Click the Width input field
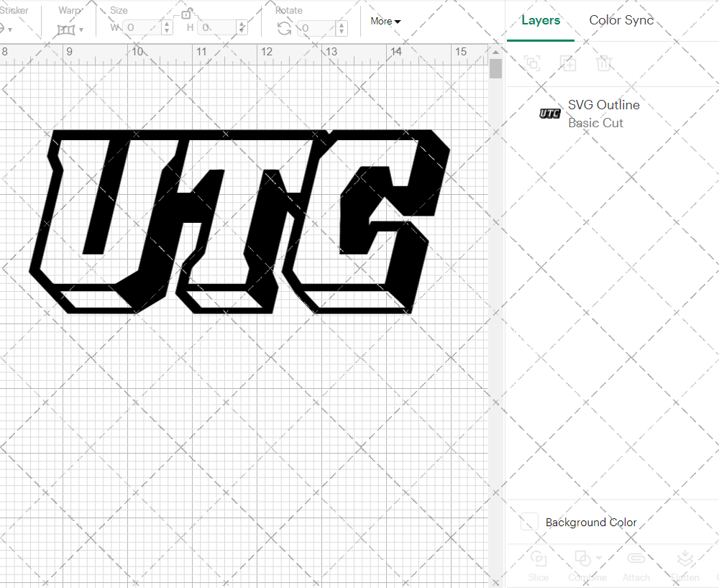Screen dimensions: 719x588 coord(144,28)
